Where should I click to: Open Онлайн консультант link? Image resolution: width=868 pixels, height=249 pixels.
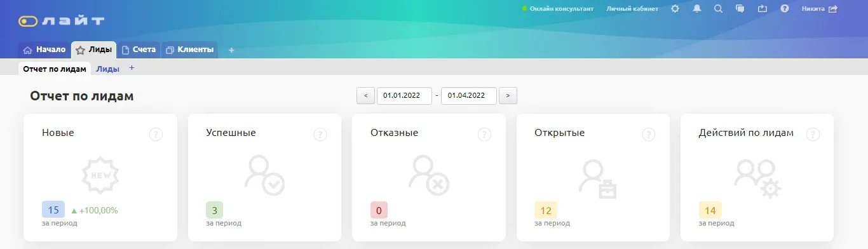point(558,9)
